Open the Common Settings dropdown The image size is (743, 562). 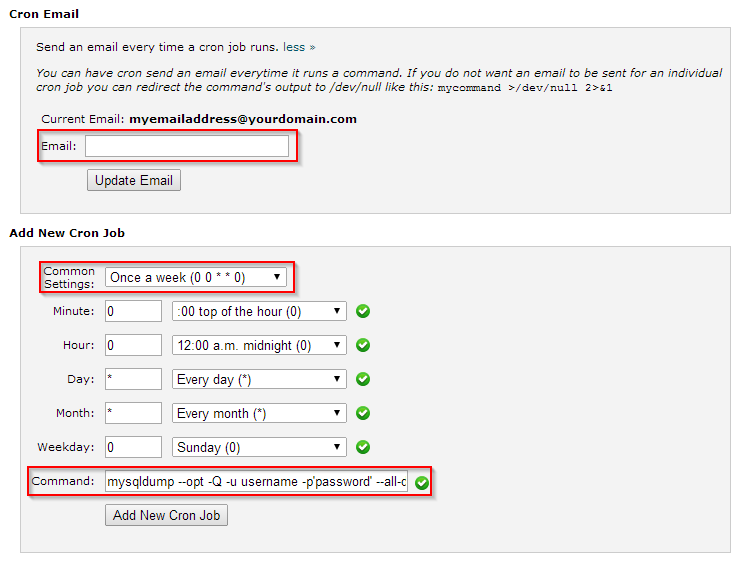(196, 277)
